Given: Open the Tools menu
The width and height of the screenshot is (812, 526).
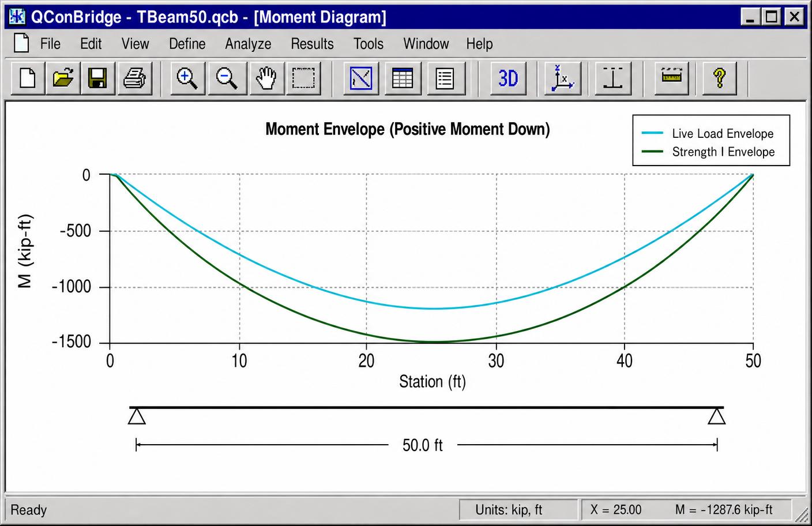Looking at the screenshot, I should point(369,44).
